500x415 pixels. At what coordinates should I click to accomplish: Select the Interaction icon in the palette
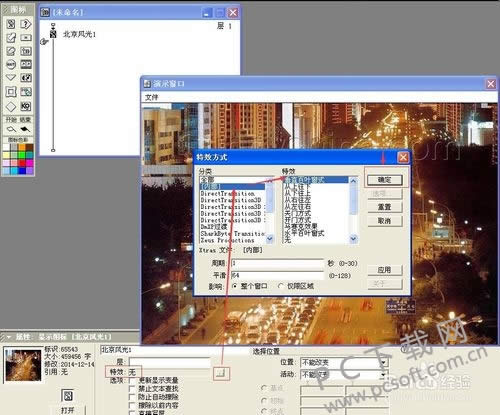[x=26, y=24]
